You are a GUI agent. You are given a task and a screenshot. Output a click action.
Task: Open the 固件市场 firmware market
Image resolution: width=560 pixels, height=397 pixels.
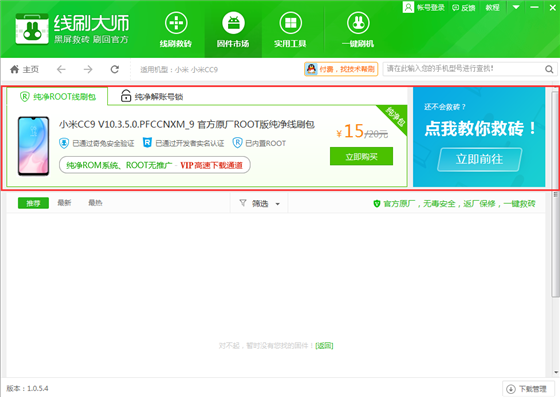pos(233,30)
